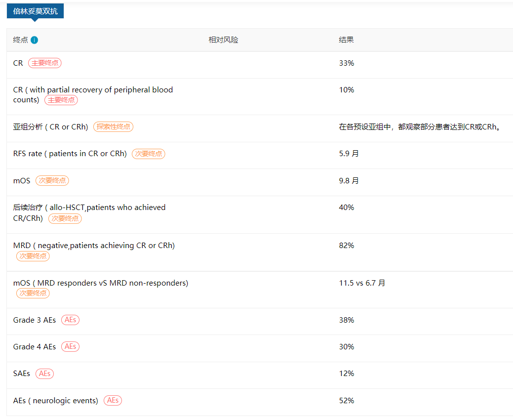Click the AEs tag beside neurologic events
This screenshot has width=513, height=420.
coord(113,400)
